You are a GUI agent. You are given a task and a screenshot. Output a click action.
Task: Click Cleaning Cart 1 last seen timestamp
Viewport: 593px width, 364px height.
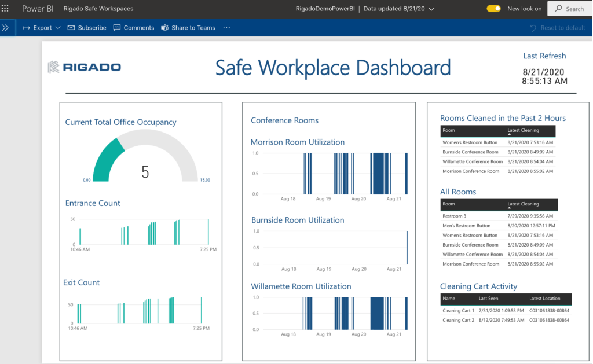click(x=501, y=311)
